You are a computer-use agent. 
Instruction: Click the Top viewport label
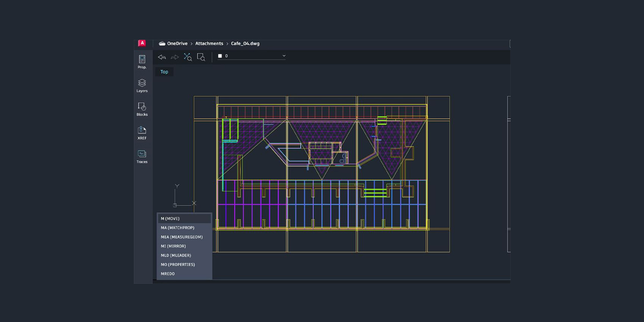tap(164, 71)
